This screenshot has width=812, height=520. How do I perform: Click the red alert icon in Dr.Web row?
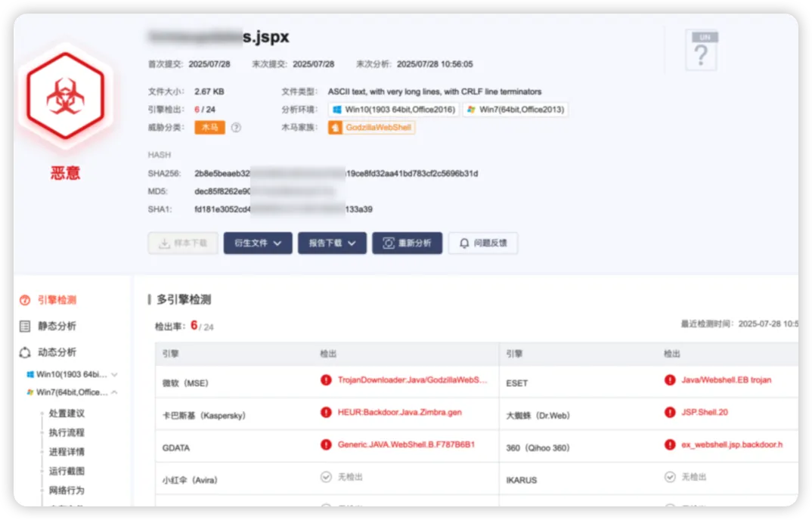[x=670, y=412]
